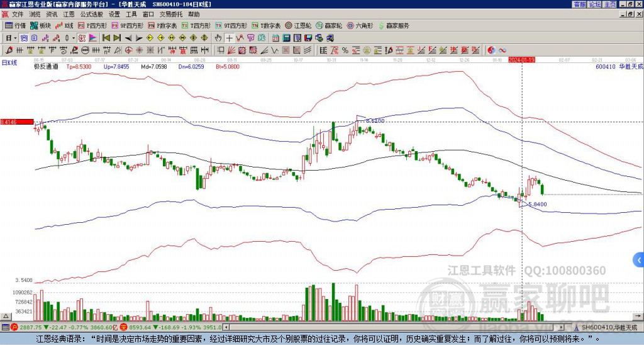Click the 2024-01-19 date marker
This screenshot has height=345, width=644.
tap(521, 60)
